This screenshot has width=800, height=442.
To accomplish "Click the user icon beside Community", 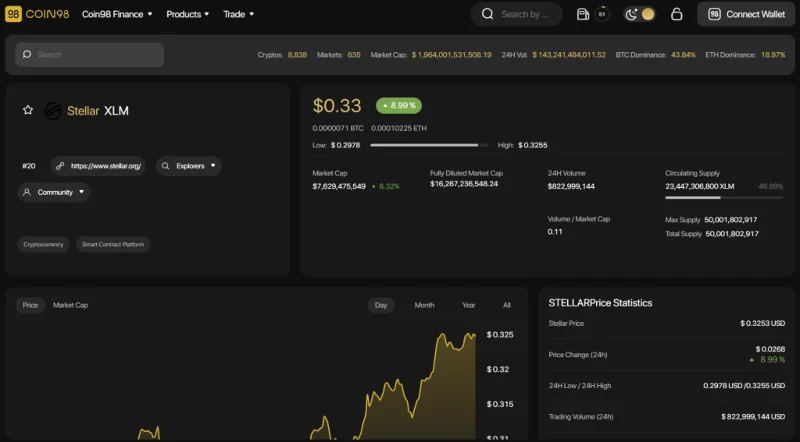I will [x=27, y=192].
